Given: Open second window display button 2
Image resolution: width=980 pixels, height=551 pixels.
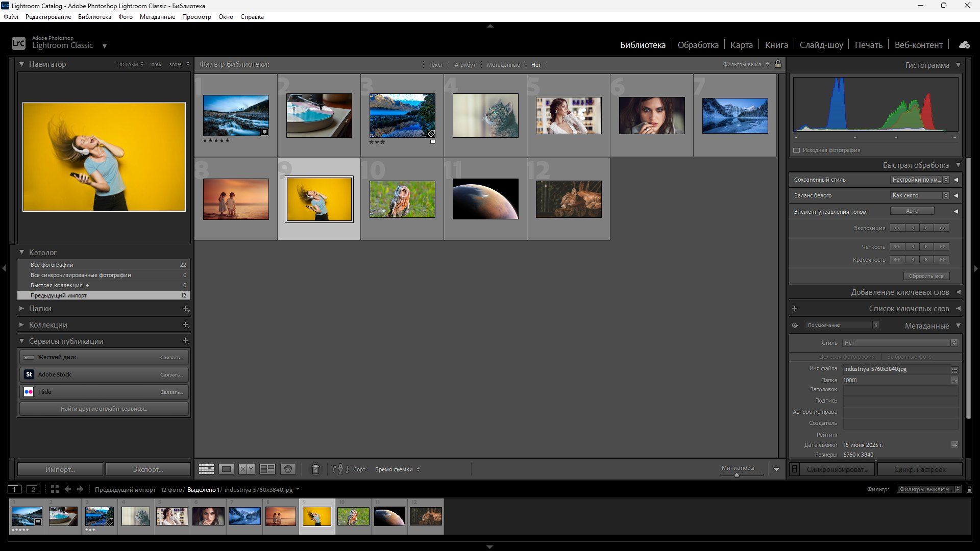Looking at the screenshot, I should coord(33,489).
